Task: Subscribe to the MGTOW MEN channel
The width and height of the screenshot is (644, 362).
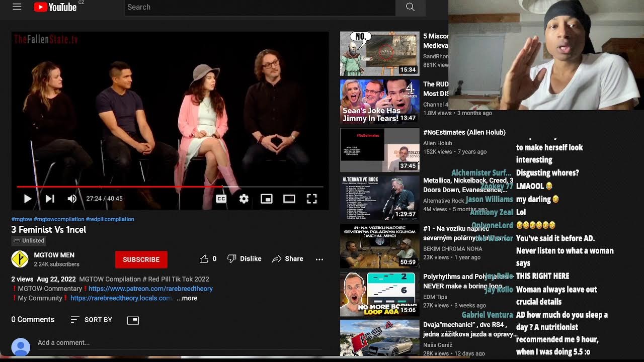Action: (x=141, y=259)
